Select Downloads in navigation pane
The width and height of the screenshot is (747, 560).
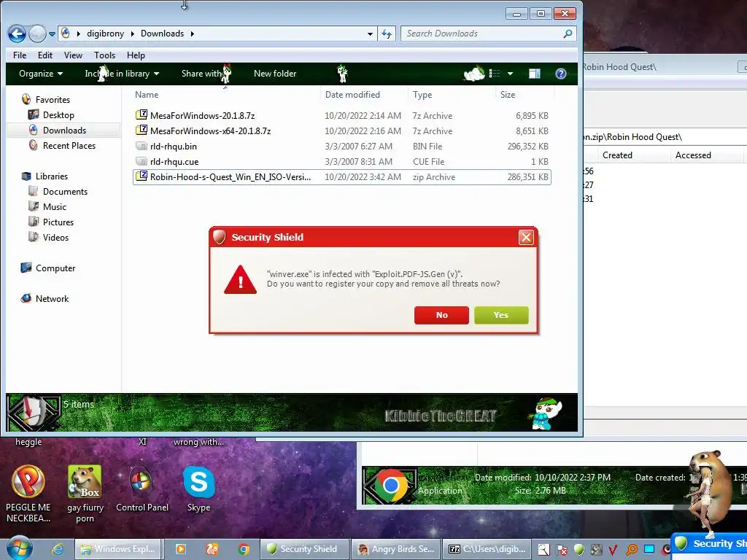click(64, 130)
